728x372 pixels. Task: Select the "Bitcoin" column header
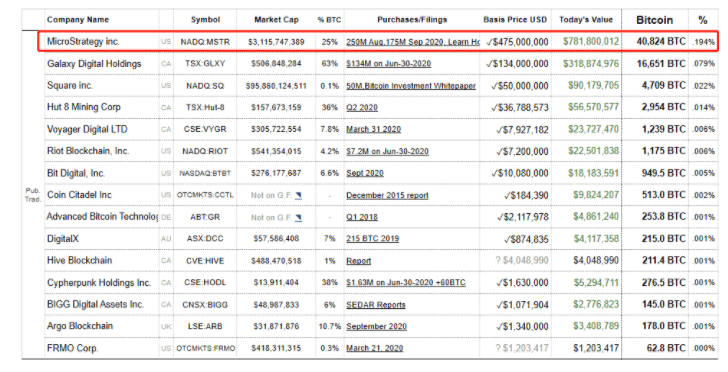655,20
